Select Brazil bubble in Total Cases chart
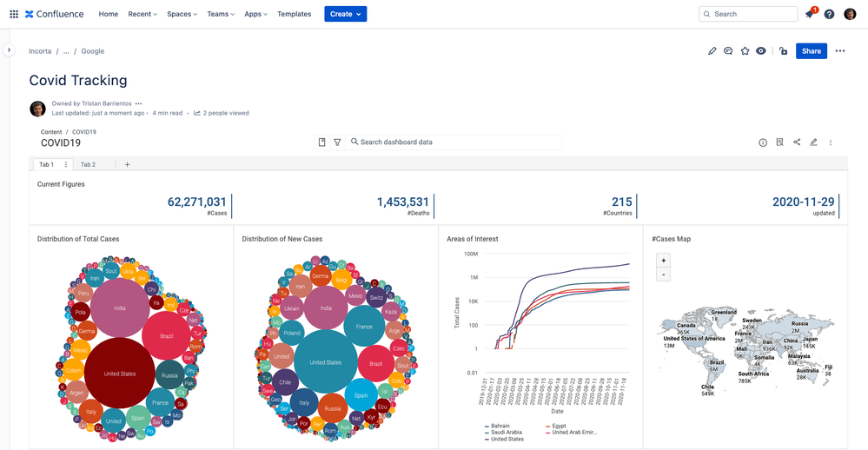The width and height of the screenshot is (868, 450). (166, 336)
